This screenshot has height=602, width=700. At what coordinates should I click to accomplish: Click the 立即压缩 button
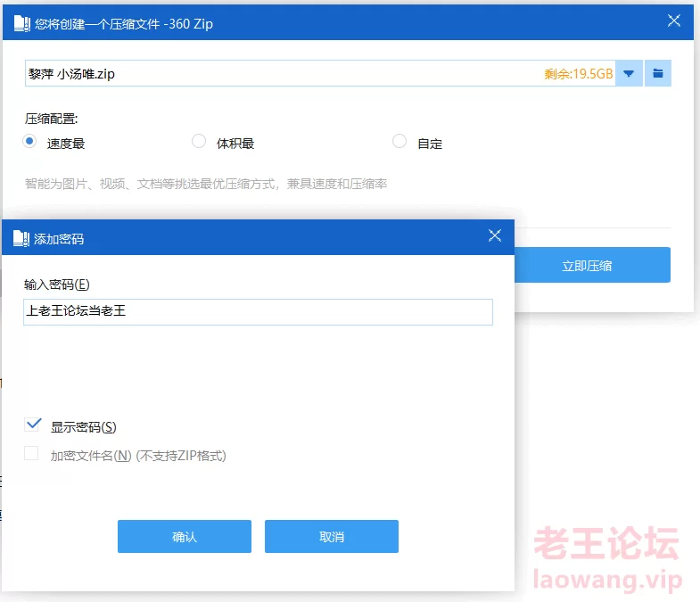tap(592, 265)
